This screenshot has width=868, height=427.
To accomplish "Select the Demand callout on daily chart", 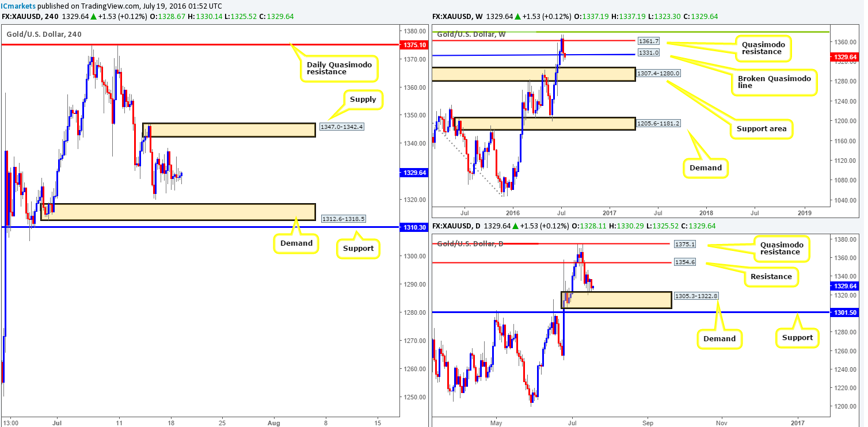I will (719, 338).
